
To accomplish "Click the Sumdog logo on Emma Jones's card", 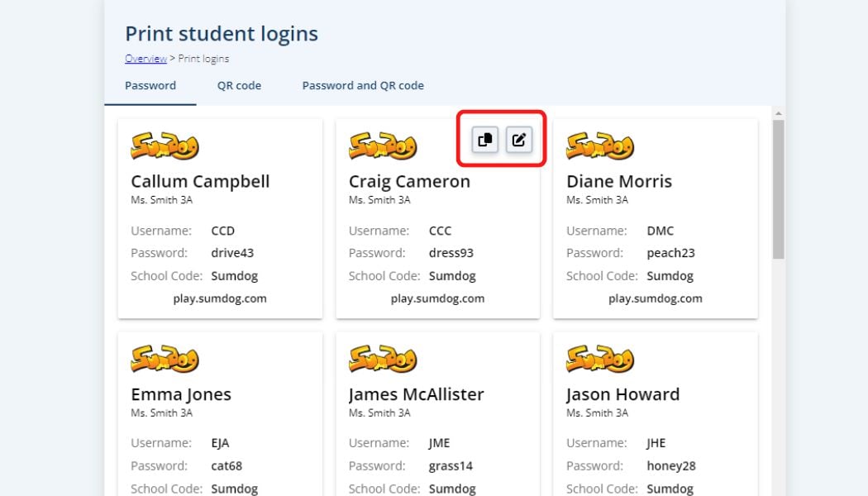I will click(163, 357).
